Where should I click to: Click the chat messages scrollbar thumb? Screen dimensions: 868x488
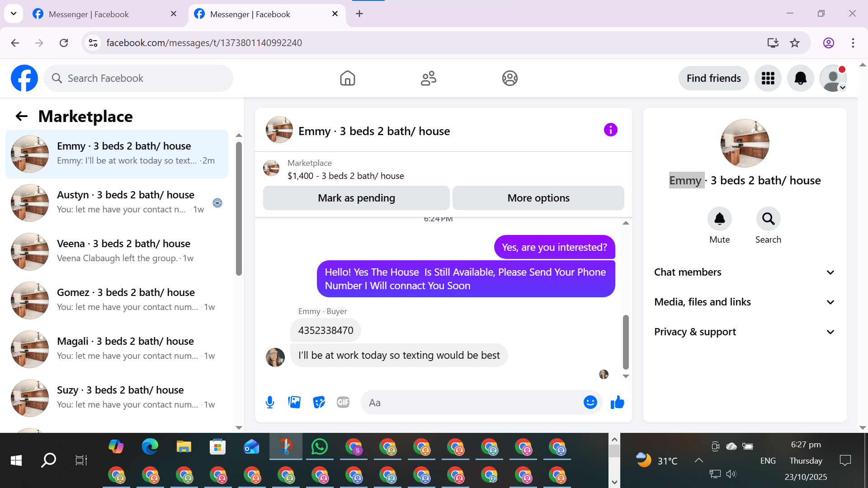tap(626, 342)
